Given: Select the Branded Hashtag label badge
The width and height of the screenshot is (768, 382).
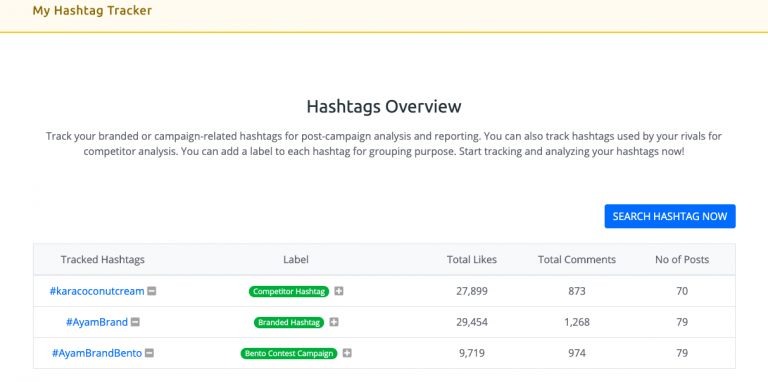Looking at the screenshot, I should pos(289,322).
